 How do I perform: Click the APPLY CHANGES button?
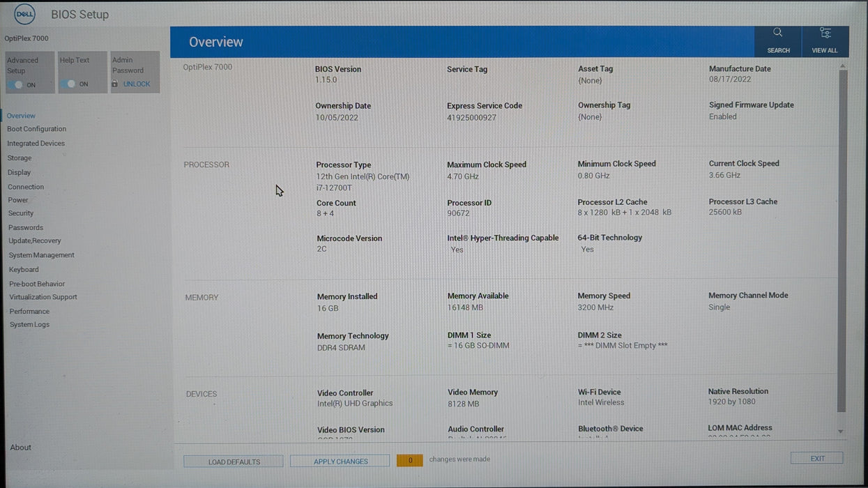click(340, 462)
